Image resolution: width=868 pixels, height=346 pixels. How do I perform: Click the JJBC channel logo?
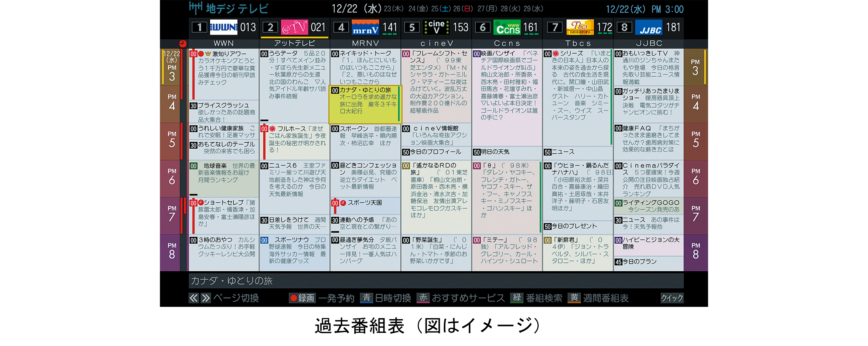[x=649, y=27]
